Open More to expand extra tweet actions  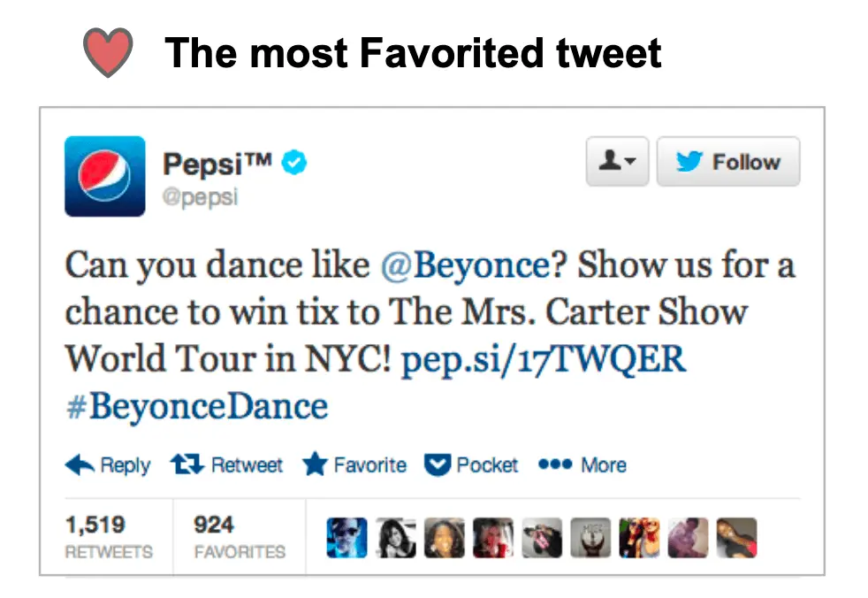click(x=605, y=464)
